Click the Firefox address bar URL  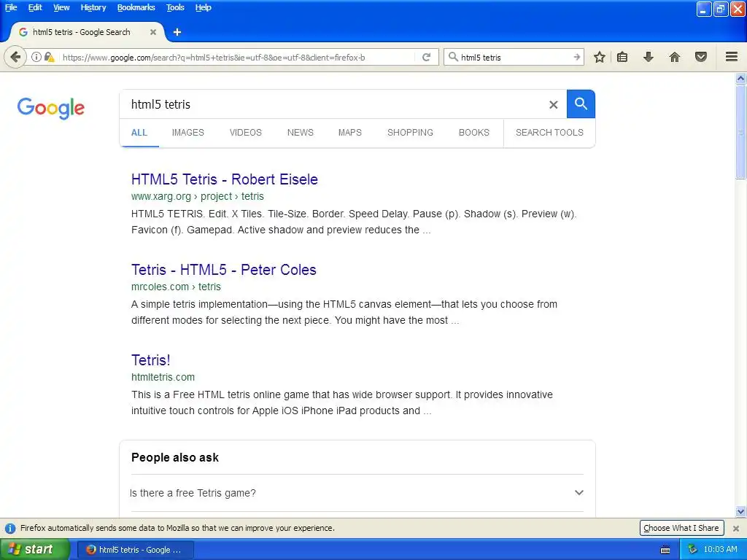click(x=214, y=58)
